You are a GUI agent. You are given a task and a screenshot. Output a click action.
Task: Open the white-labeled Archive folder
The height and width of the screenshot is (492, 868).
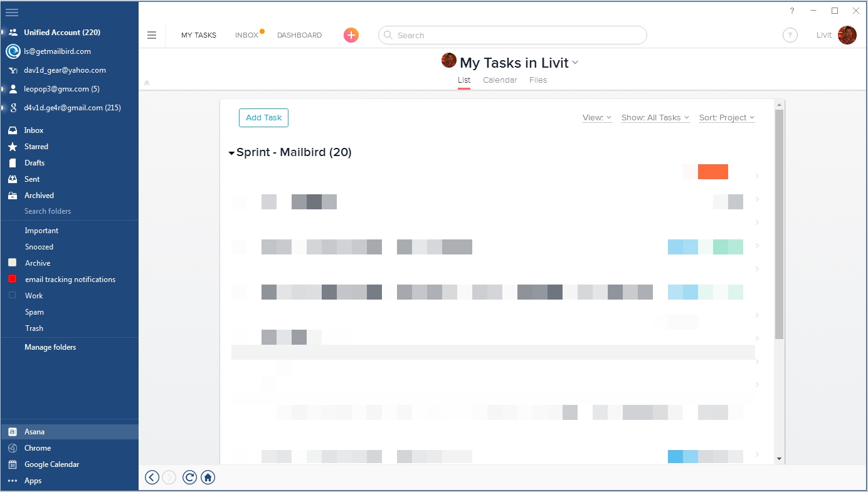[38, 263]
